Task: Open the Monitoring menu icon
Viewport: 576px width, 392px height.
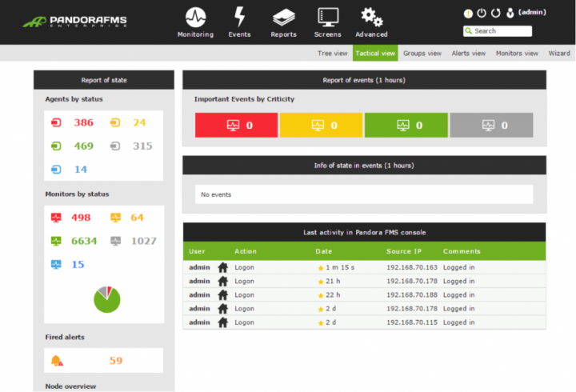Action: point(195,18)
